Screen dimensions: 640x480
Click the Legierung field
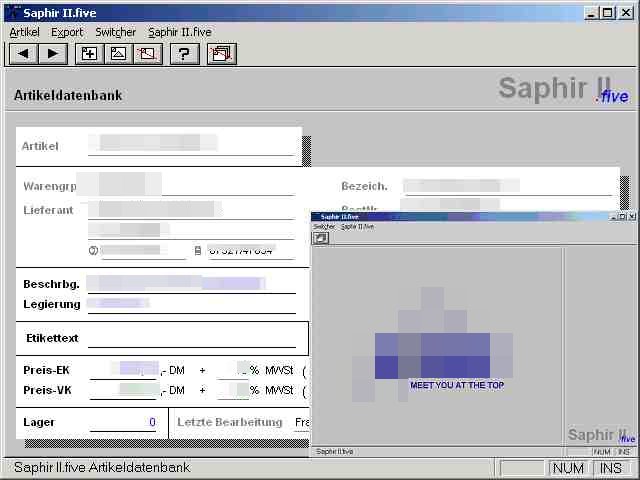point(192,304)
